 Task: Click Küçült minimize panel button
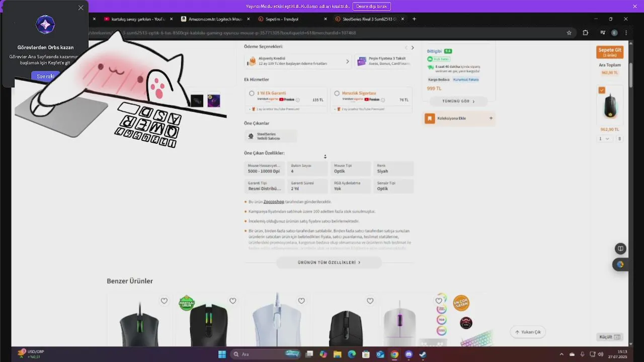(x=610, y=337)
